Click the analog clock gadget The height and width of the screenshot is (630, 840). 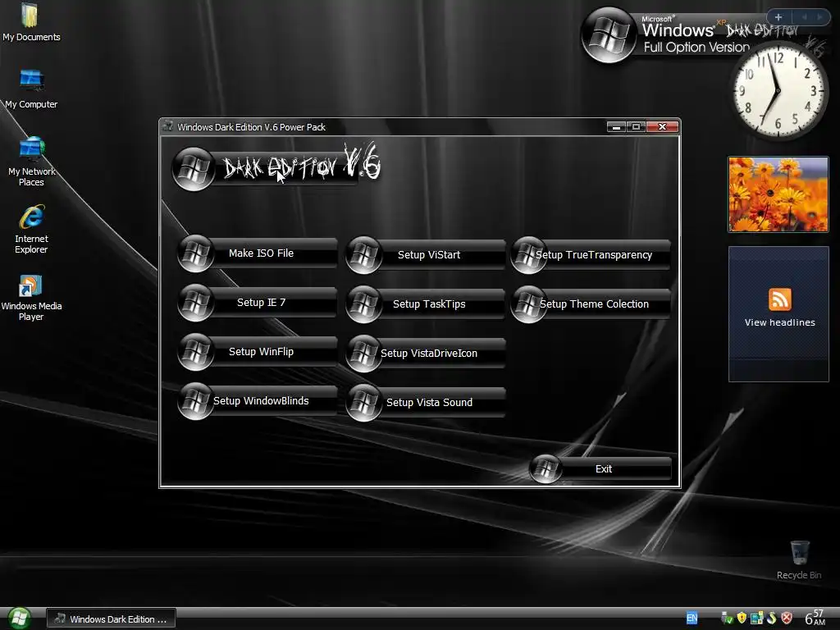778,92
